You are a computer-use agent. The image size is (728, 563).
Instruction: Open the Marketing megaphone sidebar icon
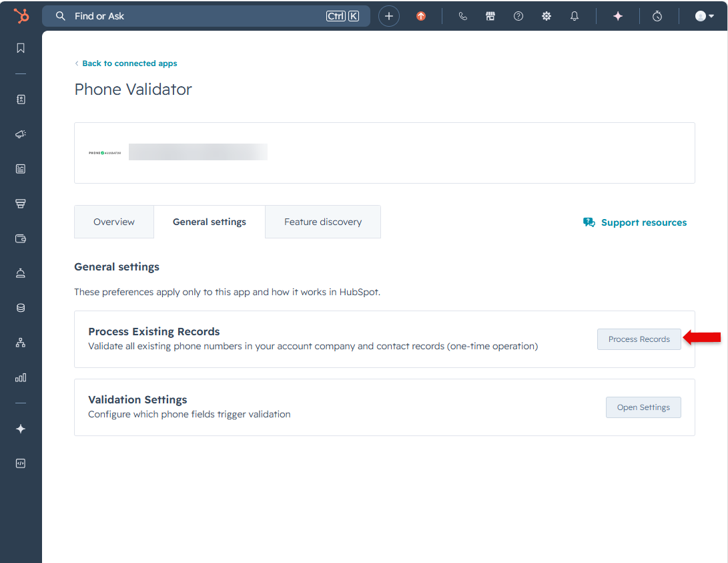[21, 134]
